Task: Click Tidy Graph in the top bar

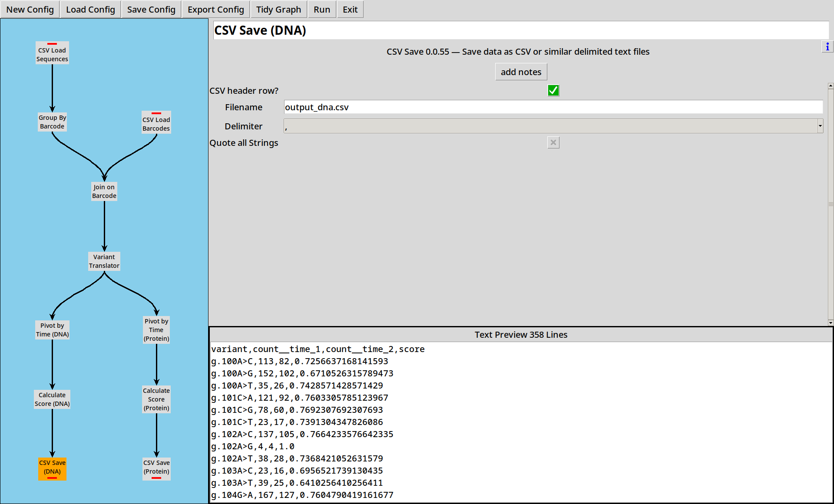Action: [278, 10]
